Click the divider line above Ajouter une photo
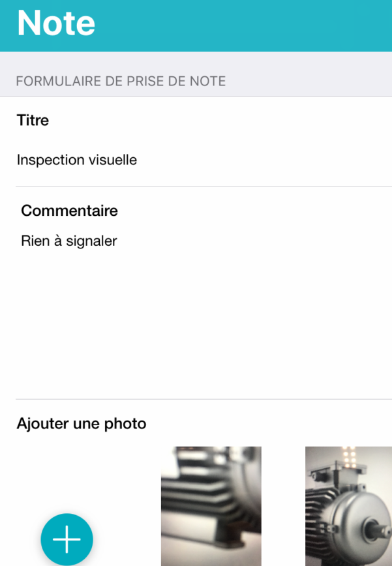The width and height of the screenshot is (392, 566). (204, 399)
